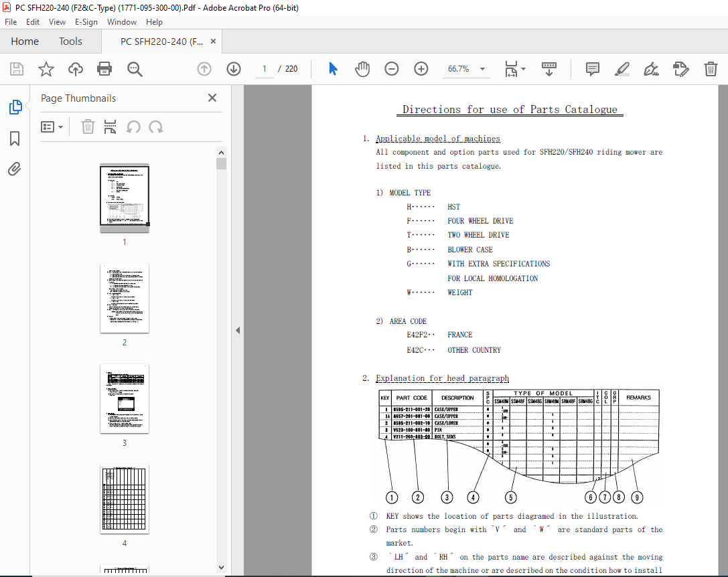Open zoom level dropdown arrow
The image size is (728, 577).
(482, 69)
